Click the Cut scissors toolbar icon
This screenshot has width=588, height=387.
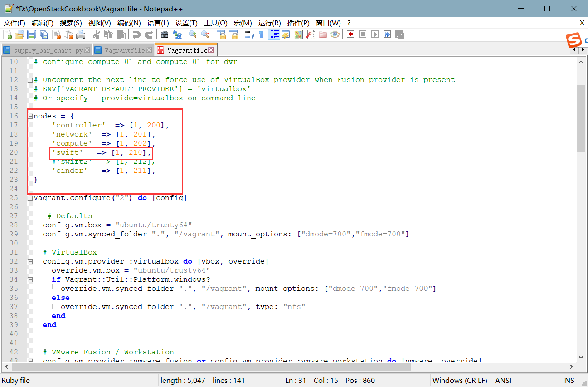point(96,34)
